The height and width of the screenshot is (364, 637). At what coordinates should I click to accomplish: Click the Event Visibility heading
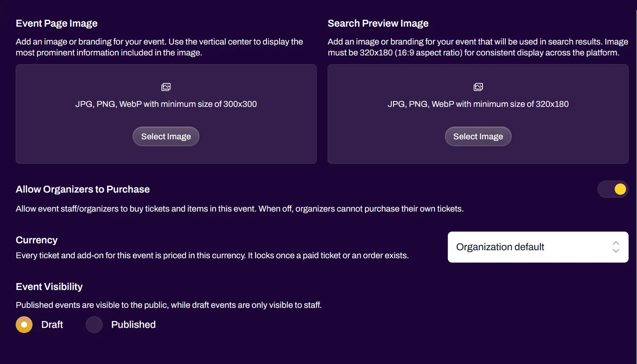pyautogui.click(x=49, y=286)
